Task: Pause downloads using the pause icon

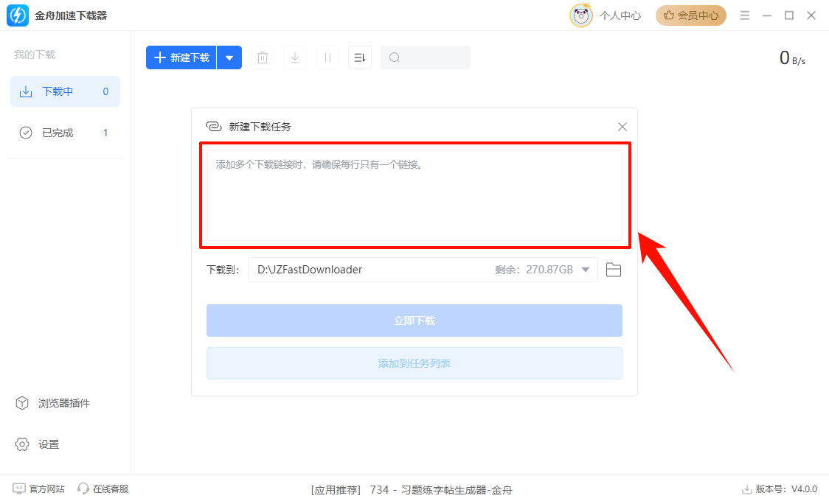Action: [x=327, y=57]
